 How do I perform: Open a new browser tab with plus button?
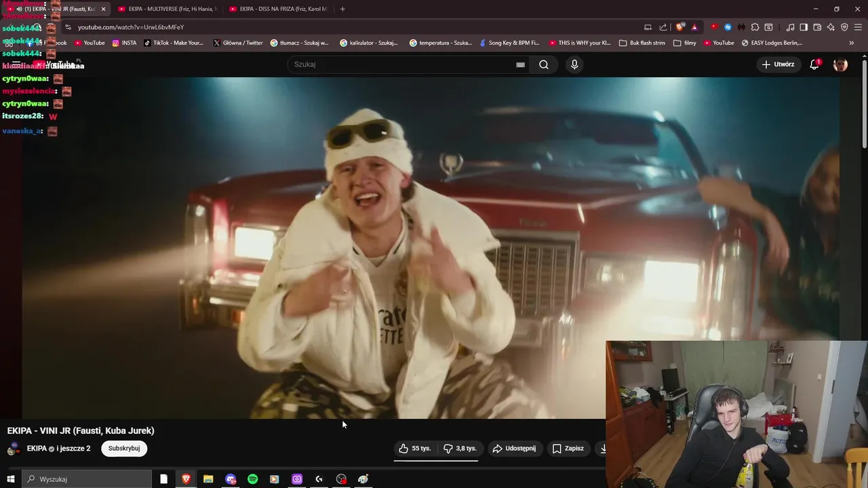(342, 9)
